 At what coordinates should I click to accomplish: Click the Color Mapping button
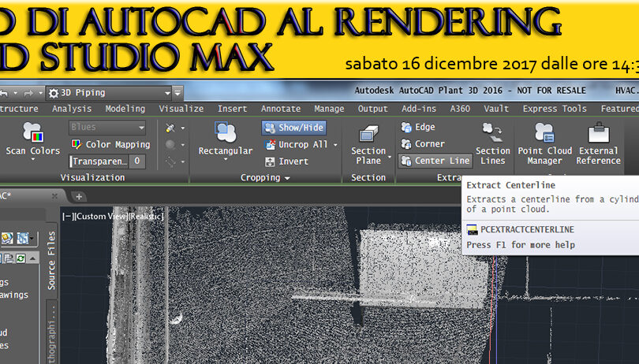(110, 144)
